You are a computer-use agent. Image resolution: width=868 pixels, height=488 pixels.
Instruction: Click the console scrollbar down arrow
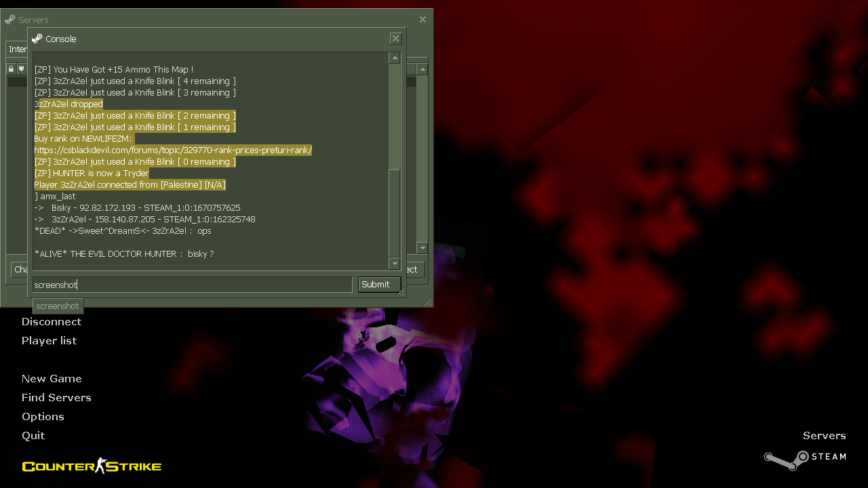(395, 263)
